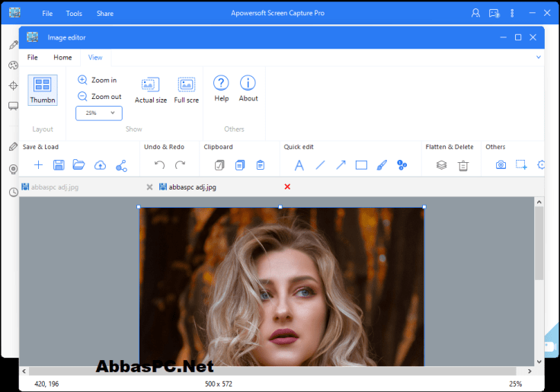Open the Home ribbon tab
This screenshot has height=392, width=560.
click(62, 57)
